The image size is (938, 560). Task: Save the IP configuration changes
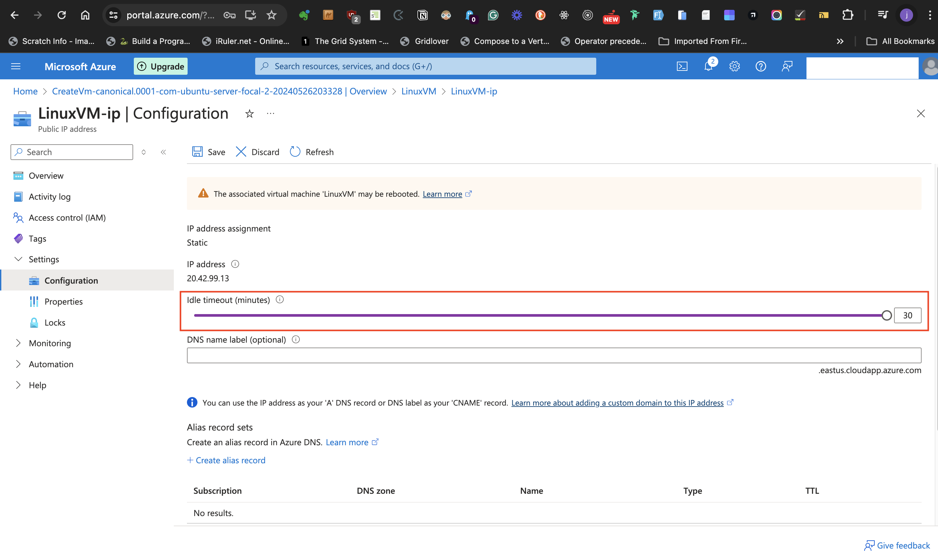pyautogui.click(x=208, y=152)
